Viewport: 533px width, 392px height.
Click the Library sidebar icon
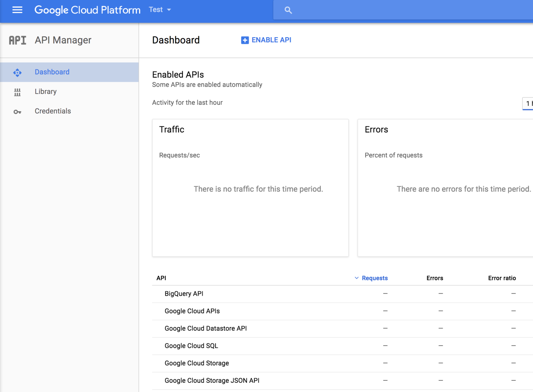point(17,92)
